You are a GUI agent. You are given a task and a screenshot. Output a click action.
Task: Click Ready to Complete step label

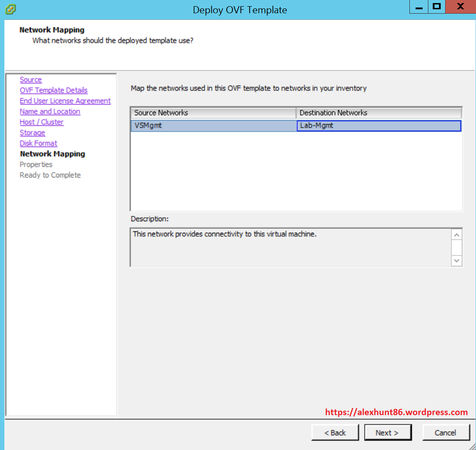click(x=50, y=175)
